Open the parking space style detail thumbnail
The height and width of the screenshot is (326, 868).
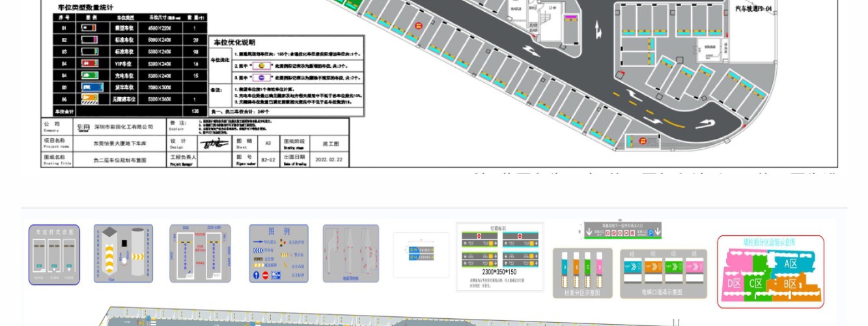54,255
